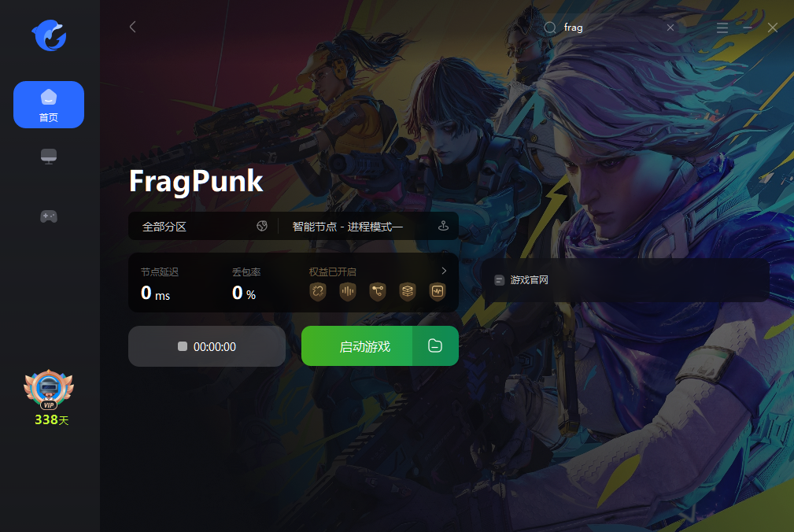Click the route-nodes shield benefit icon
The image size is (794, 532).
378,291
